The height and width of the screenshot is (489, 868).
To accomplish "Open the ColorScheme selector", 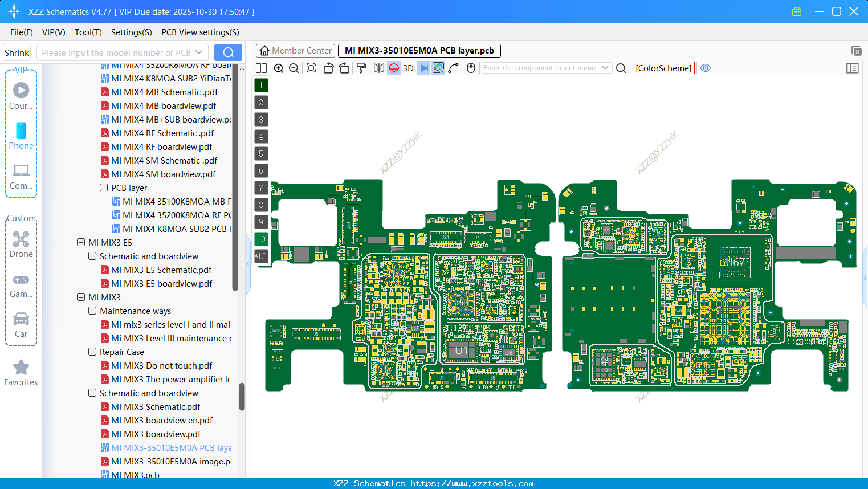I will [663, 68].
